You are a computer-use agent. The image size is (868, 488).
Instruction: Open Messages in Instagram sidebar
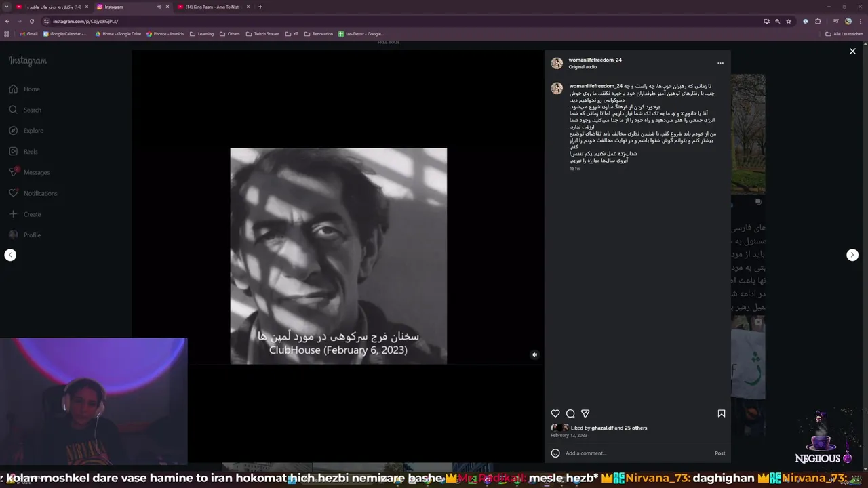pos(29,172)
